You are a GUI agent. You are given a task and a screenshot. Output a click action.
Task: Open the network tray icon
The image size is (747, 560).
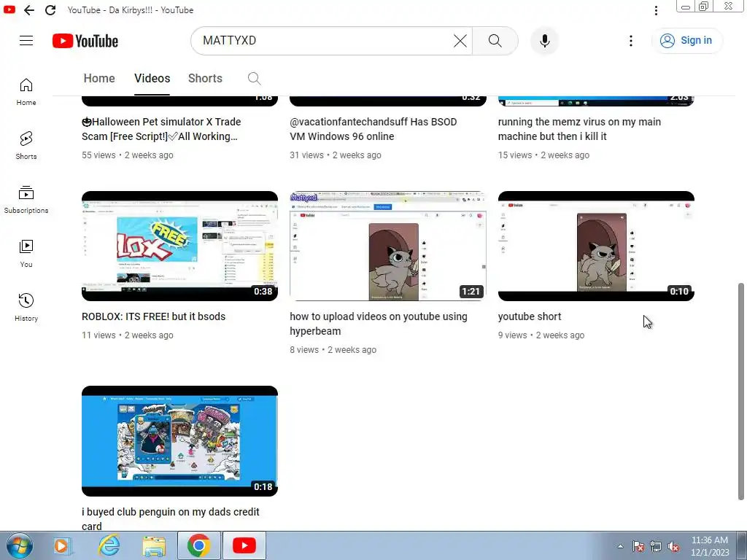tap(656, 546)
